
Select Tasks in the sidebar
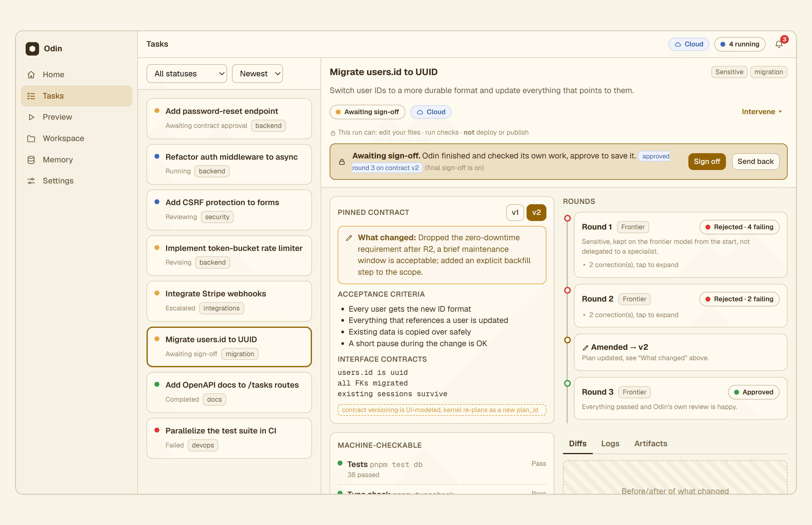click(x=76, y=96)
